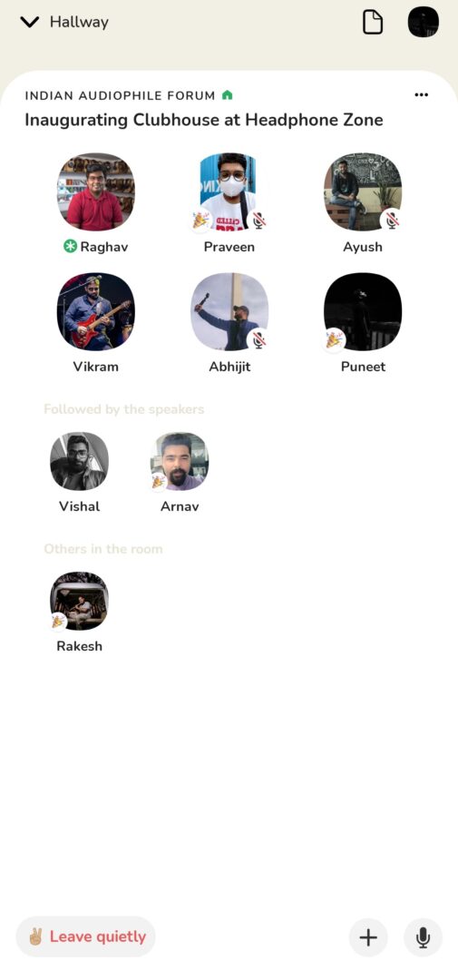
Task: Open the document icon in header
Action: [x=373, y=23]
